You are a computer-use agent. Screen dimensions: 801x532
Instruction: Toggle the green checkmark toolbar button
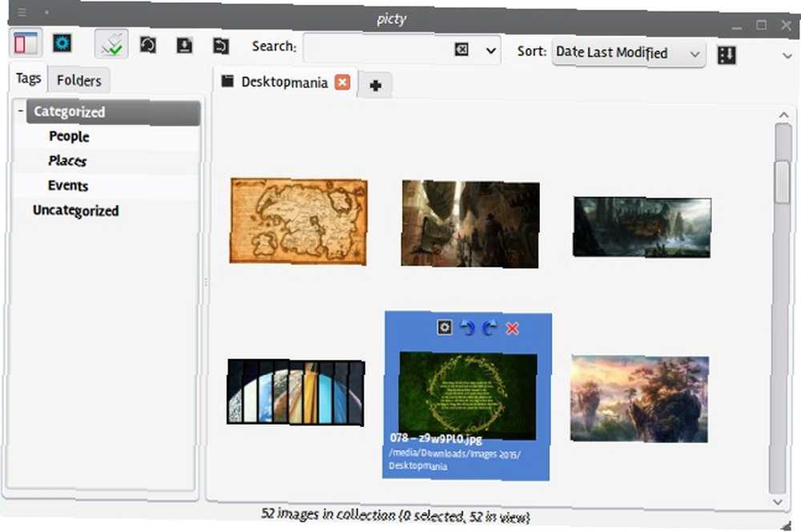111,44
